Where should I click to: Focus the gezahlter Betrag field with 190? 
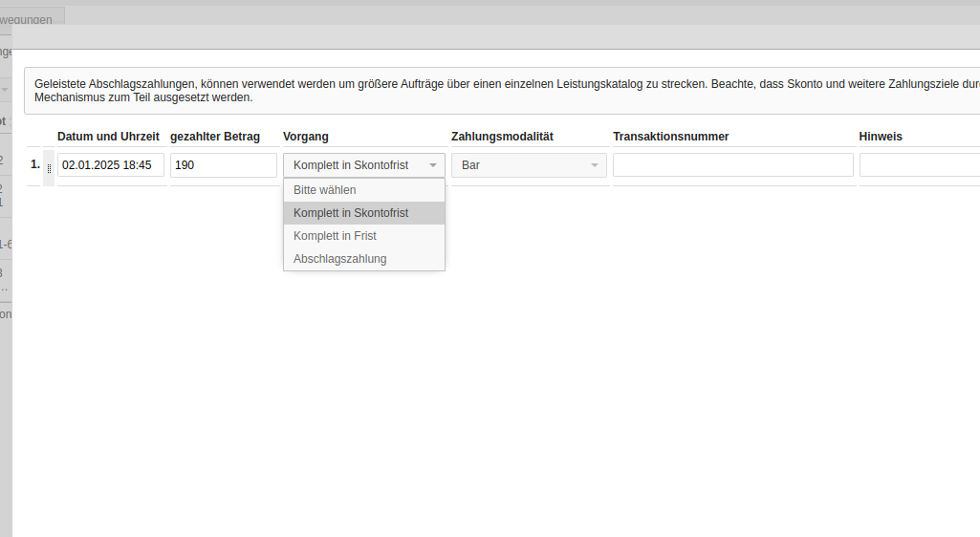point(223,165)
